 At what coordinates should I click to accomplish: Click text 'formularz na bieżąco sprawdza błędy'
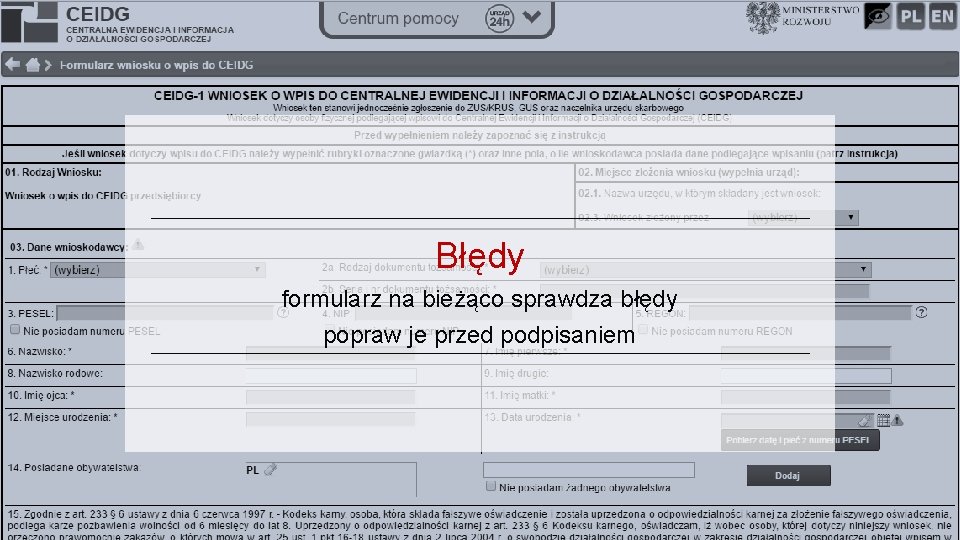pos(479,299)
